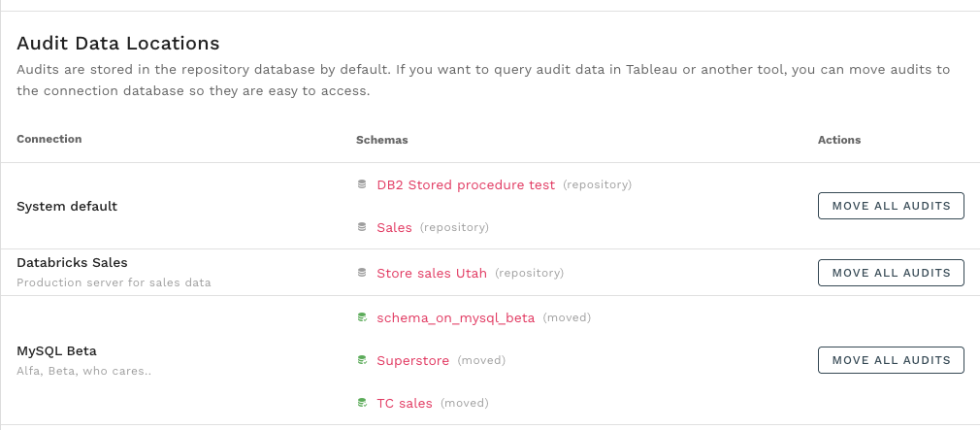
Task: Open the Sales schema link
Action: click(x=394, y=227)
